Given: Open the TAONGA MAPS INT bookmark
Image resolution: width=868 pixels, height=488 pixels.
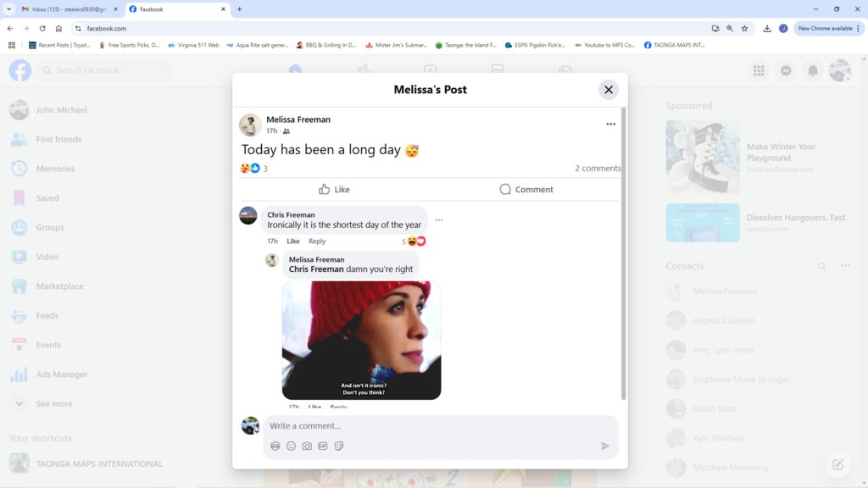Looking at the screenshot, I should pos(674,45).
